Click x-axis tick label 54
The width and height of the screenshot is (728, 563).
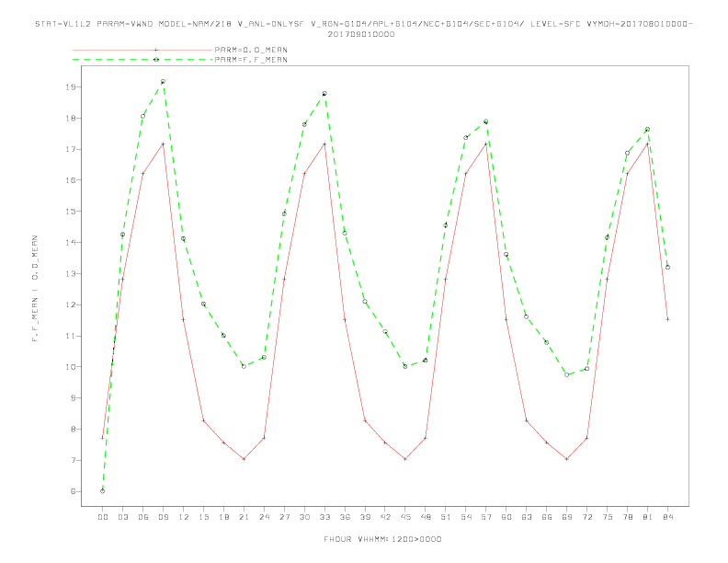click(x=466, y=517)
